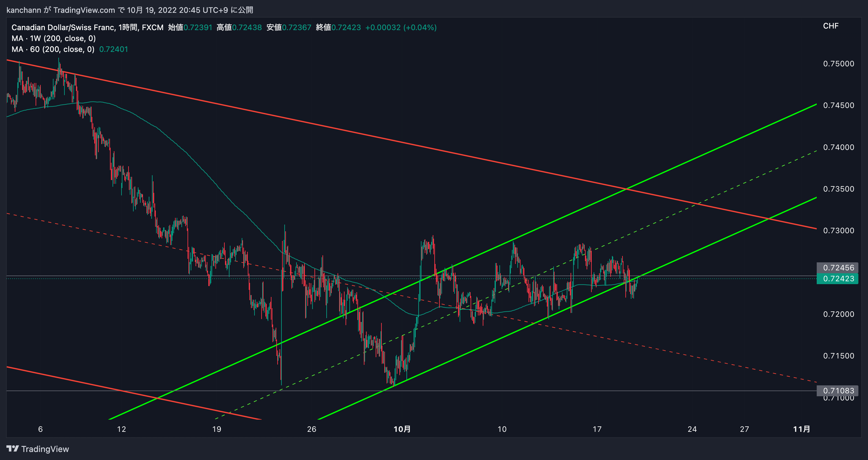Click the '12' date label on time axis
The height and width of the screenshot is (460, 868).
[x=121, y=429]
